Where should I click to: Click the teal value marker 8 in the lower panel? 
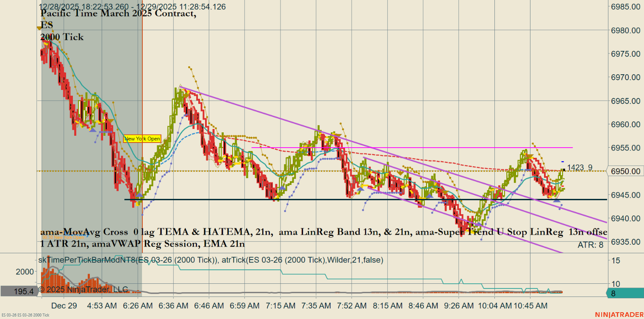625,293
